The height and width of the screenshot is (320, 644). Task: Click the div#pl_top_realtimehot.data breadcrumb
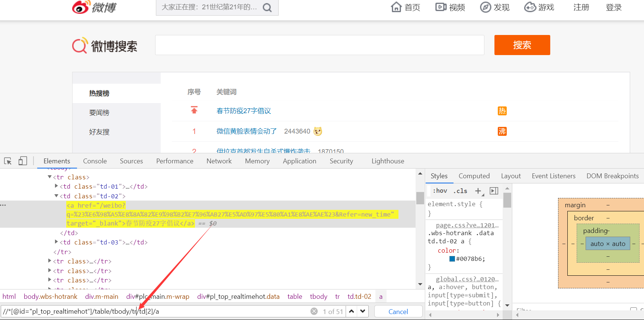click(x=238, y=297)
